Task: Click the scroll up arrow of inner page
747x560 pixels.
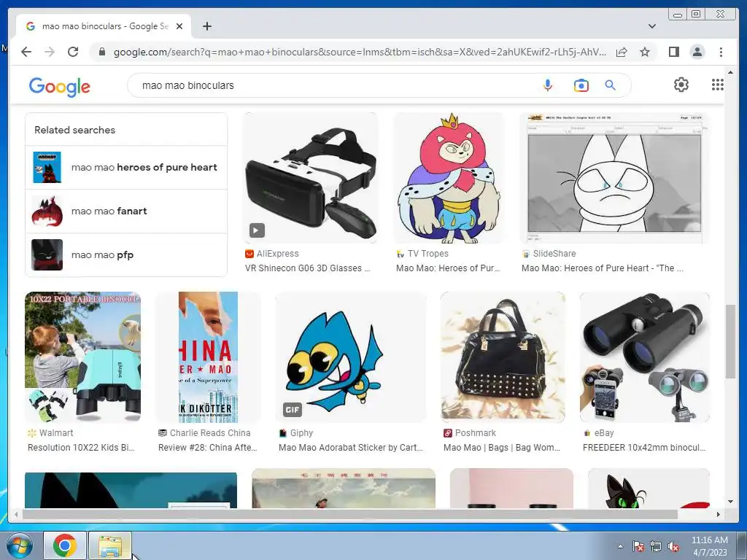Action: [730, 72]
